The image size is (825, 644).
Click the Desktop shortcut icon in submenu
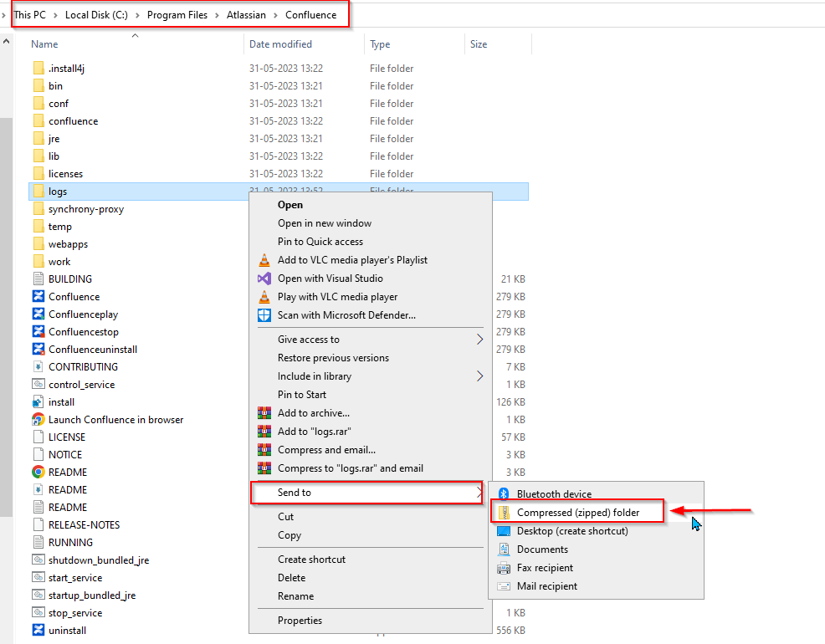tap(504, 531)
